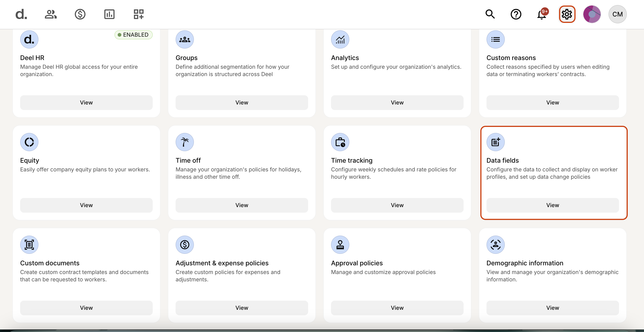This screenshot has height=332, width=644.
Task: Click 'Manage and customize approval policies' text
Action: pos(383,272)
